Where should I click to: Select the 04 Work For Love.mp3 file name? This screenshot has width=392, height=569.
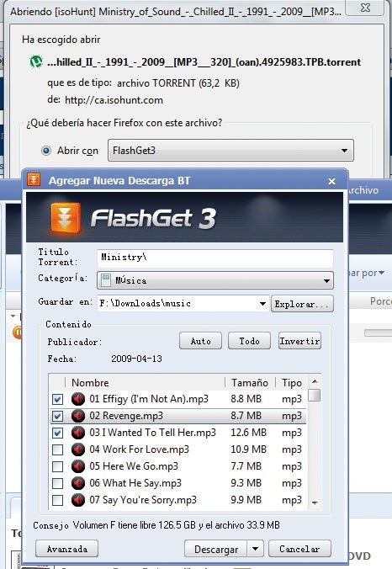(140, 449)
